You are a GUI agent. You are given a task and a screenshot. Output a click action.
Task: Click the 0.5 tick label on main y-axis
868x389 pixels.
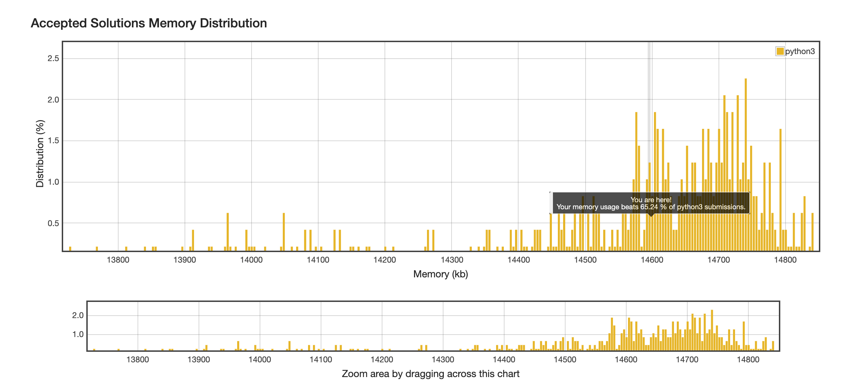(x=53, y=223)
